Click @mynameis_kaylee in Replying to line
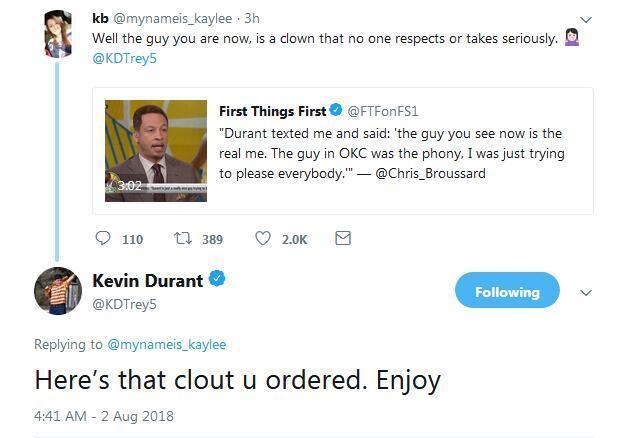This screenshot has height=438, width=624. click(x=166, y=344)
